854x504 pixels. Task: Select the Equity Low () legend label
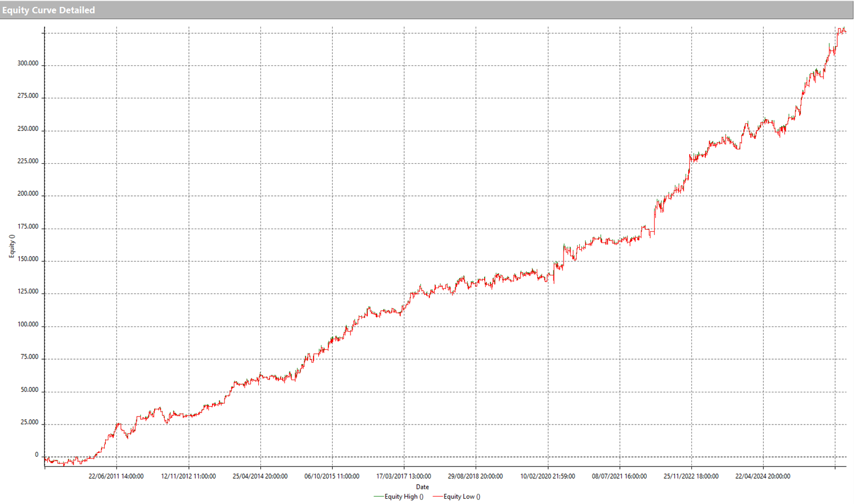point(462,496)
